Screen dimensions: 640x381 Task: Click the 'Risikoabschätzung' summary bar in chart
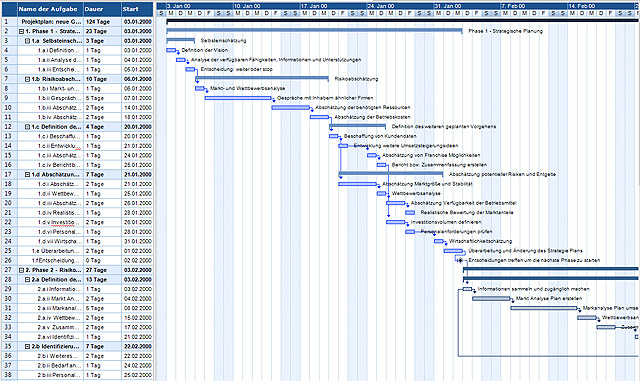pos(262,77)
